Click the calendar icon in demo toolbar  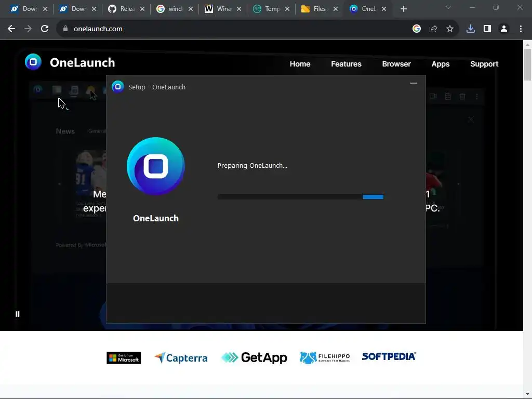(x=448, y=97)
